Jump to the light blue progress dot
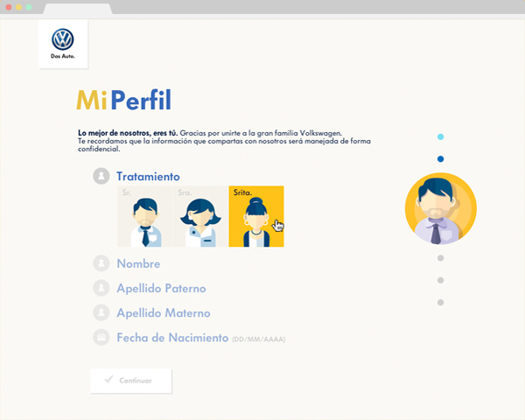Screen dimensions: 525x420 pyautogui.click(x=440, y=136)
